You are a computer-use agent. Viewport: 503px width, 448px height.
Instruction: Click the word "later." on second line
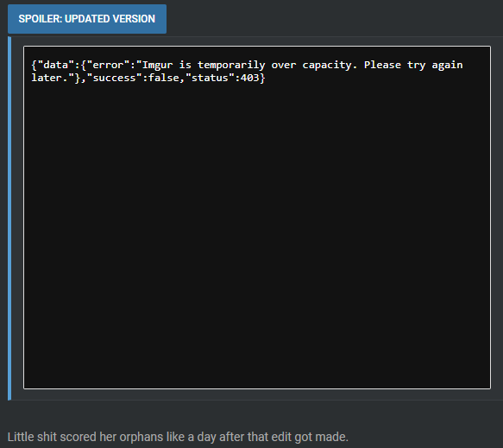click(50, 78)
